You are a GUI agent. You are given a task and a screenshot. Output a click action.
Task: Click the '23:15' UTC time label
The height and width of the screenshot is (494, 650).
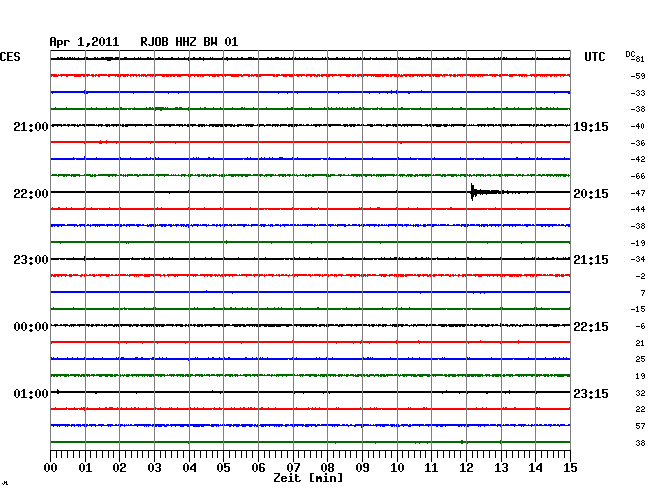pos(591,393)
